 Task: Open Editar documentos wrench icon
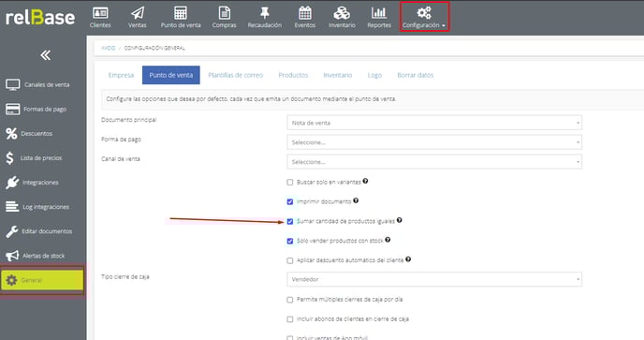tap(12, 231)
